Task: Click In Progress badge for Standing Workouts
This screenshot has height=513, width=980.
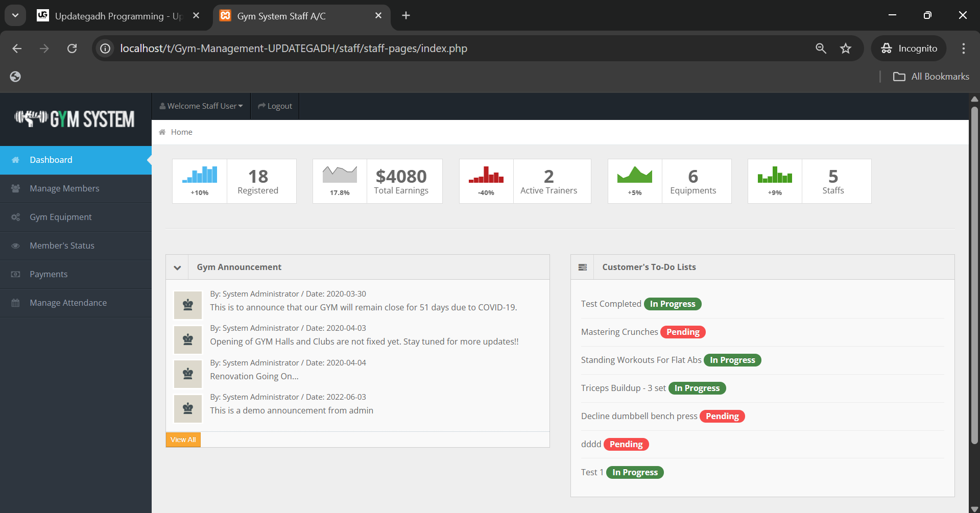Action: (x=732, y=360)
